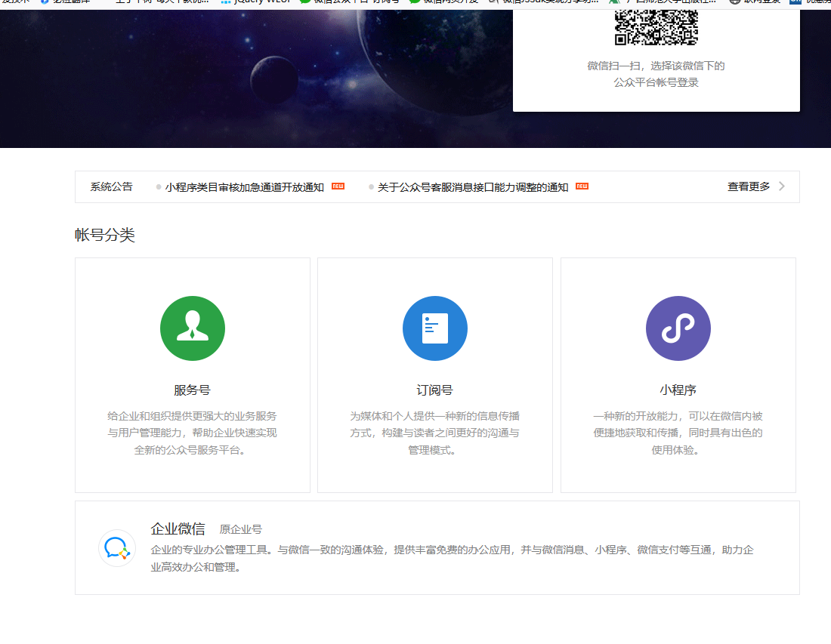Click the blue 订阅号 document icon
The width and height of the screenshot is (831, 644).
(435, 328)
